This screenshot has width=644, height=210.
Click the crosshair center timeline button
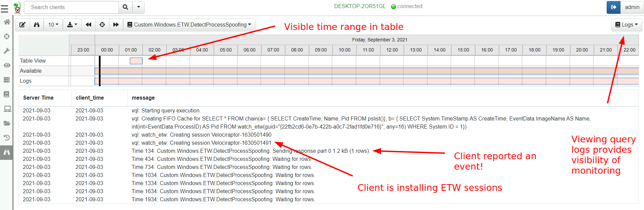click(102, 25)
